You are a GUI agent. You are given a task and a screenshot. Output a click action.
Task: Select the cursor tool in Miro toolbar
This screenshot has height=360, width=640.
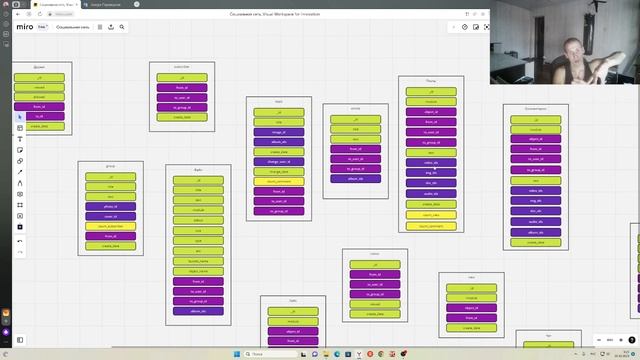[x=20, y=117]
